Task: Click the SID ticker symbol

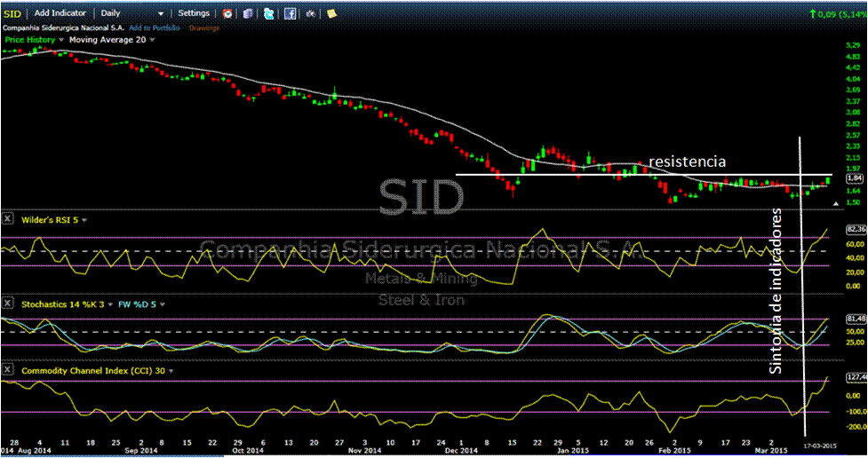Action: tap(12, 14)
